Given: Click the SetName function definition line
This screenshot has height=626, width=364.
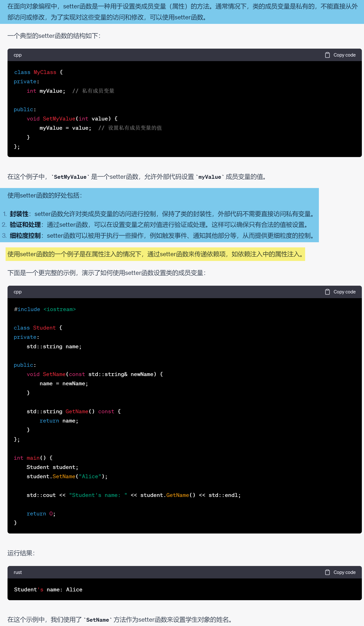Looking at the screenshot, I should tap(95, 374).
